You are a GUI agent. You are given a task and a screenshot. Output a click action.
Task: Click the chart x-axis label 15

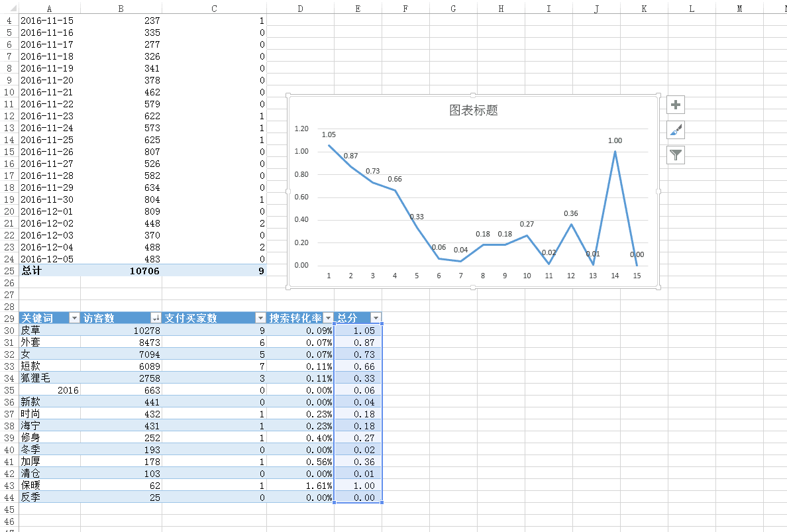pos(637,276)
